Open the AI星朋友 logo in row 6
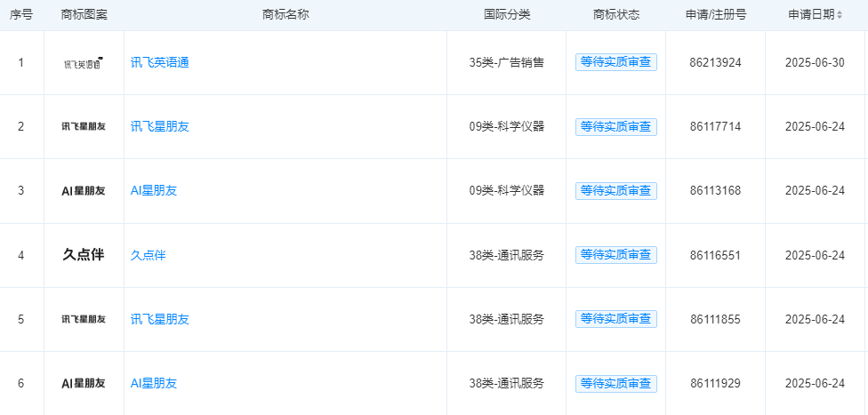Viewport: 868px width, 415px height. pyautogui.click(x=84, y=383)
